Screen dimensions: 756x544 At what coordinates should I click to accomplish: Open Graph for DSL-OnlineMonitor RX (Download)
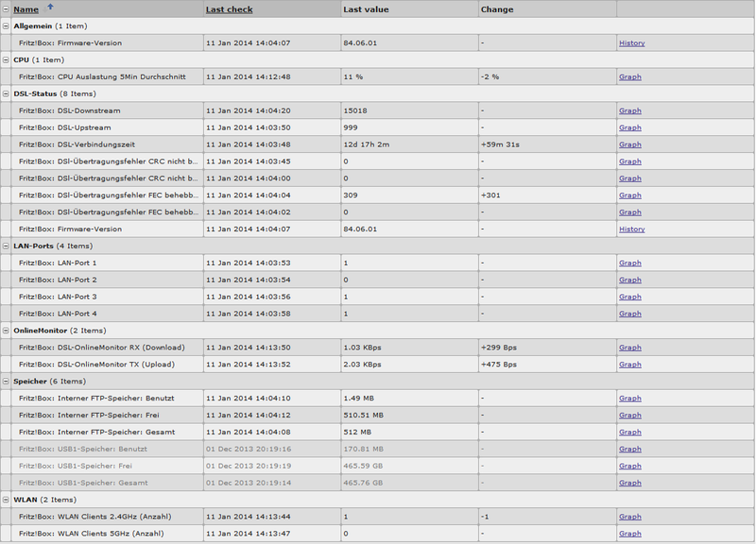click(630, 348)
